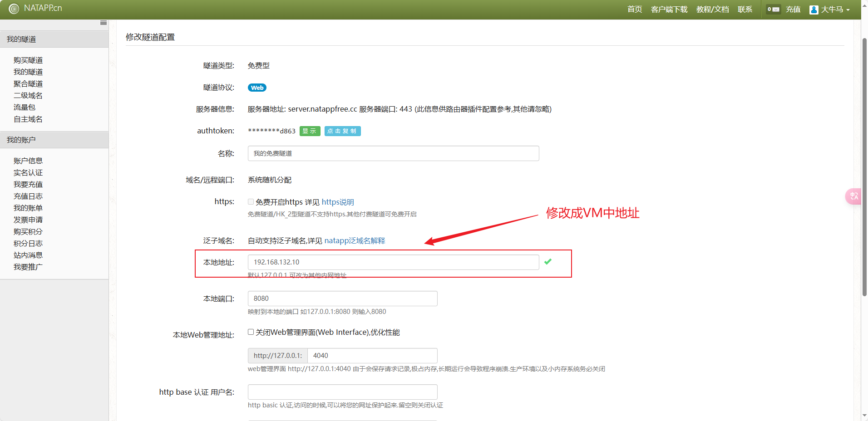Open 积分日志 in the sidebar
Image resolution: width=868 pixels, height=421 pixels.
[x=28, y=244]
